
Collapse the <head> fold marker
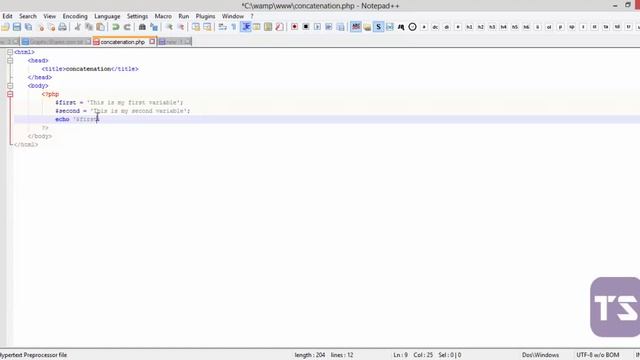[x=10, y=60]
